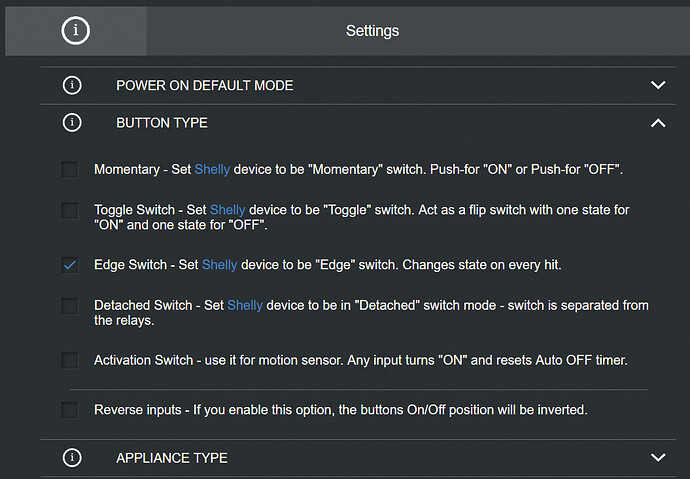Click info icon beside Button Type

[x=72, y=123]
